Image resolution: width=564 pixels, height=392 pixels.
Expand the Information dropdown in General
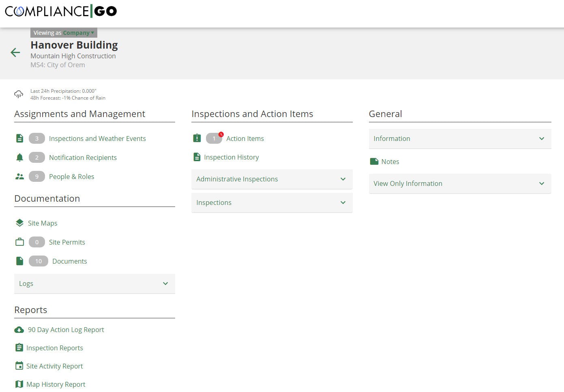click(x=542, y=138)
